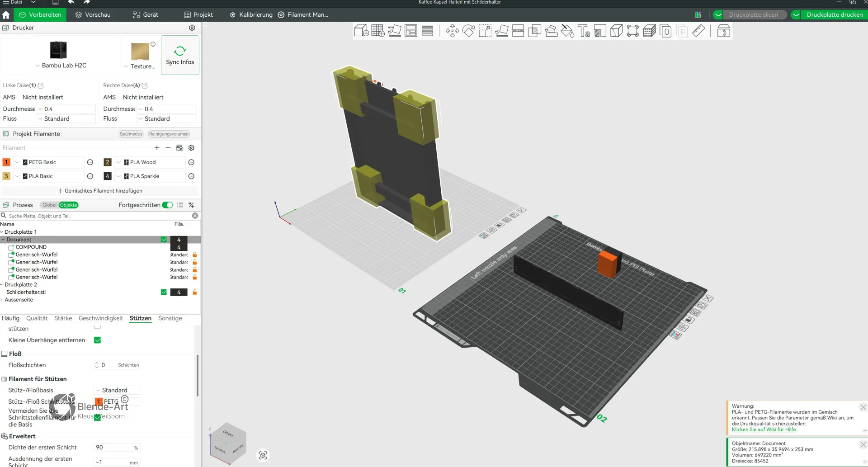Open the paint bucket color painting tool
The height and width of the screenshot is (467, 868).
click(567, 31)
